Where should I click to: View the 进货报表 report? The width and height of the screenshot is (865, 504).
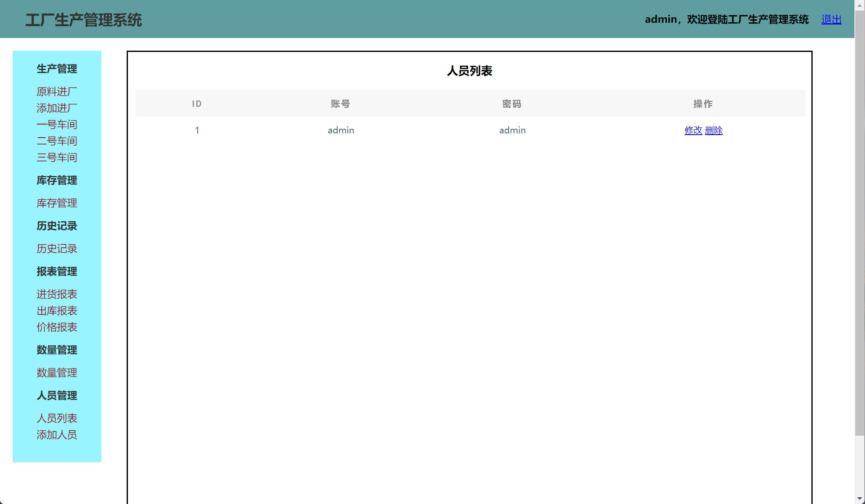[x=57, y=294]
